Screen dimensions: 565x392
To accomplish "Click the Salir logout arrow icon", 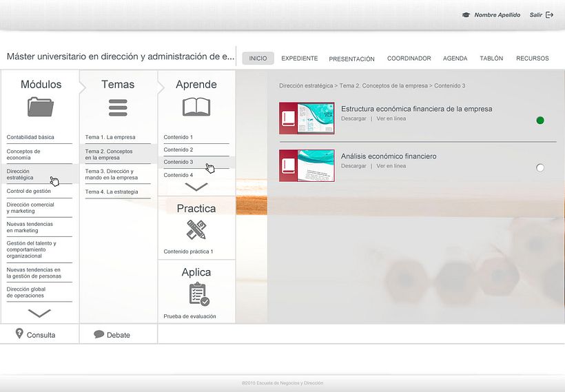I will coord(550,14).
